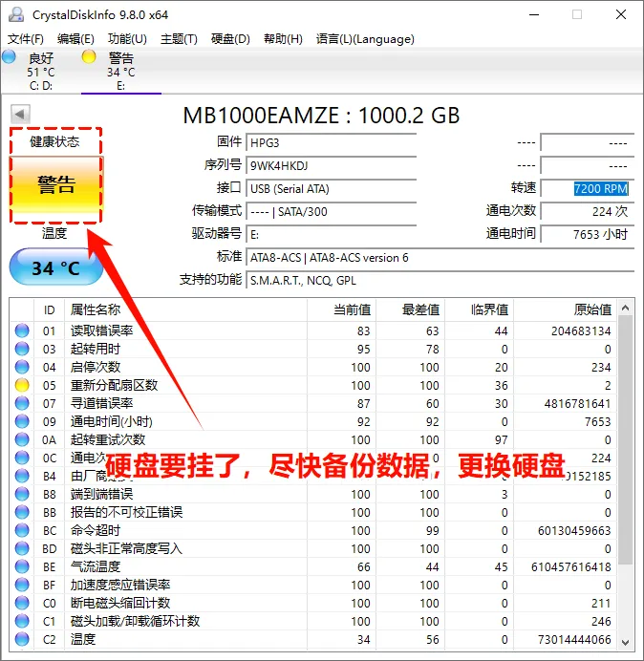
Task: Click the 固件 field showing HPG3
Action: coord(332,143)
